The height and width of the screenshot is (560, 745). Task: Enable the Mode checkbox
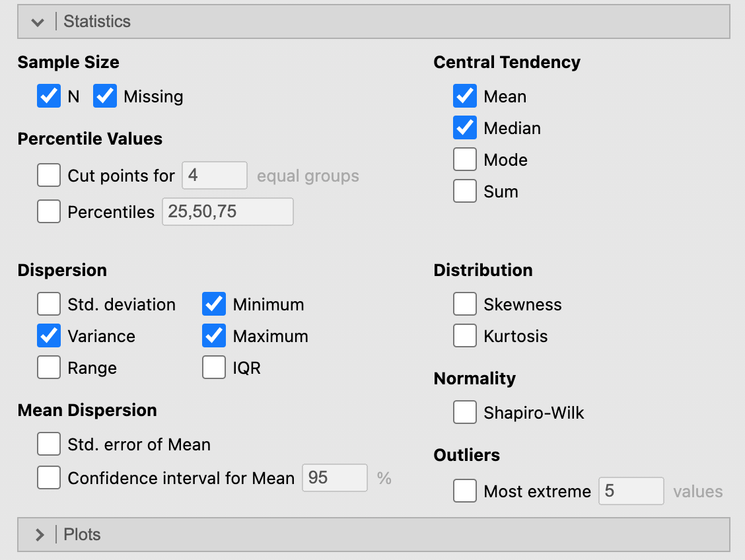(465, 160)
